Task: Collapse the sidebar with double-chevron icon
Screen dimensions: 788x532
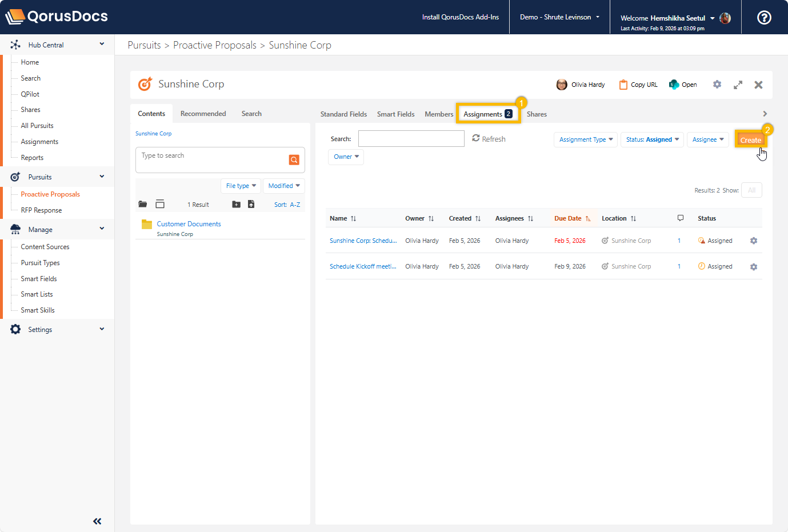Action: tap(97, 521)
